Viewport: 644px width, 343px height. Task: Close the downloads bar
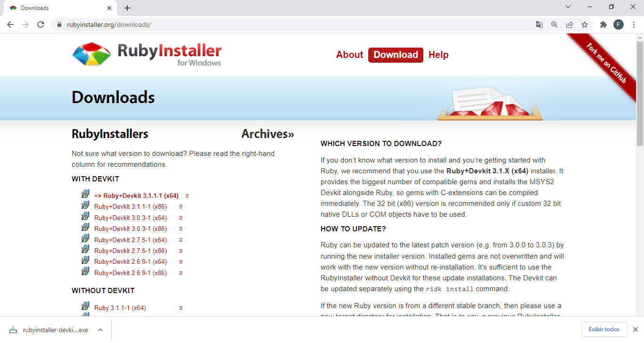click(x=635, y=329)
